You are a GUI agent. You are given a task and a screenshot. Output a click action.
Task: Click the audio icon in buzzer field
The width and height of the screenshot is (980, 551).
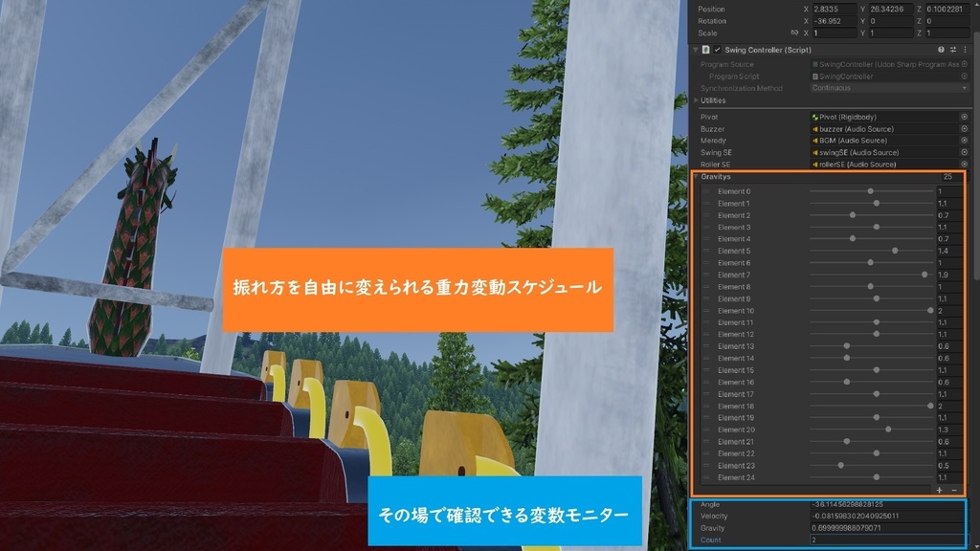815,129
